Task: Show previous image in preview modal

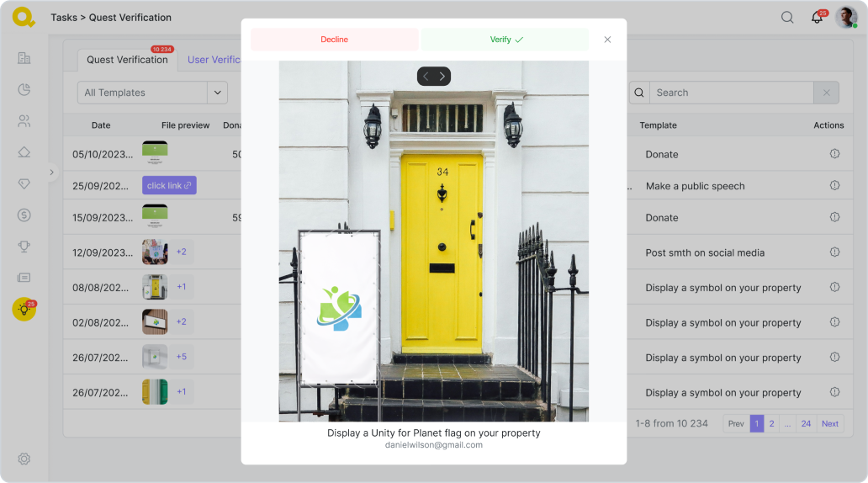Action: click(x=426, y=77)
